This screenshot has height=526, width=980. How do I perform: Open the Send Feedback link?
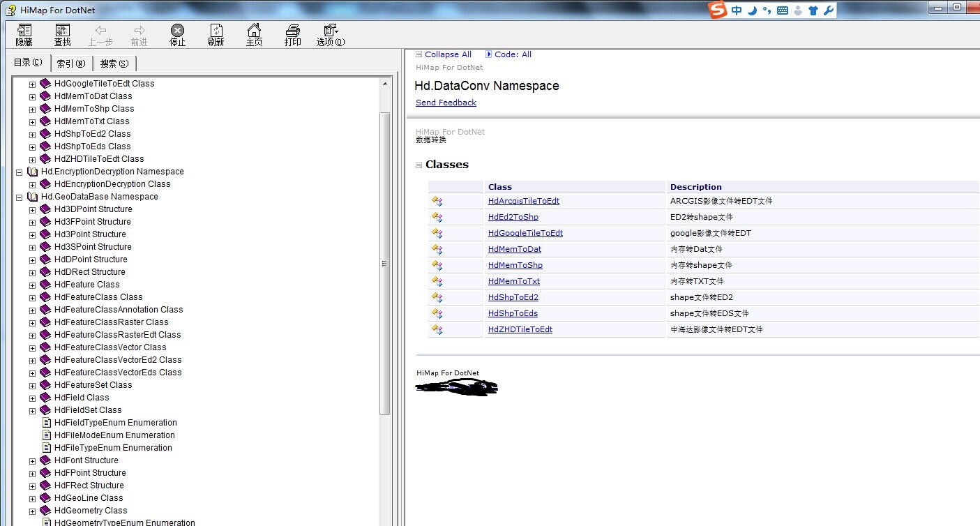point(446,103)
